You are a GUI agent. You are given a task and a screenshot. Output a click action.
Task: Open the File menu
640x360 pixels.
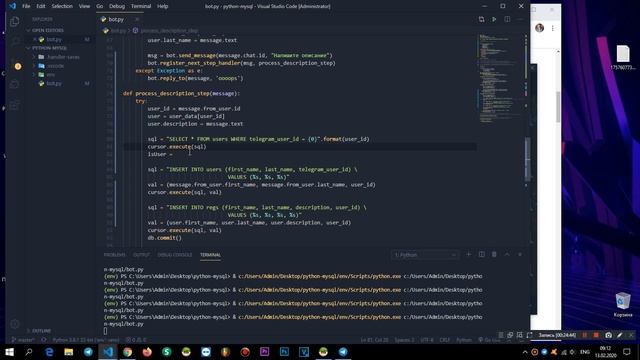[26, 6]
